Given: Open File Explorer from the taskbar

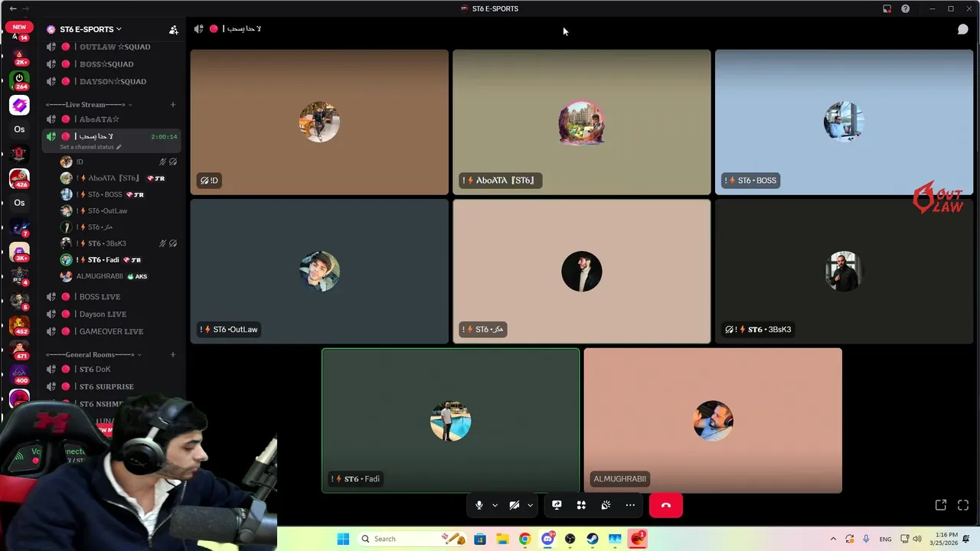Looking at the screenshot, I should coord(502,539).
